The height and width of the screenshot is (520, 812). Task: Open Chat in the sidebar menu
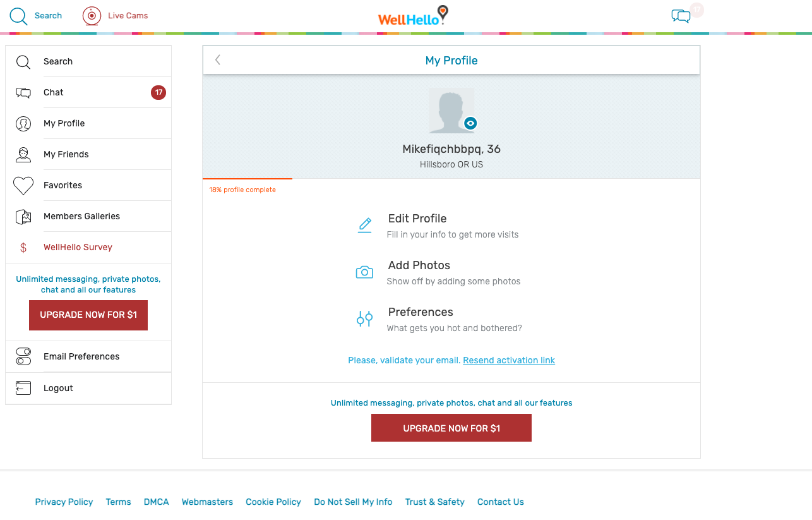click(x=88, y=92)
